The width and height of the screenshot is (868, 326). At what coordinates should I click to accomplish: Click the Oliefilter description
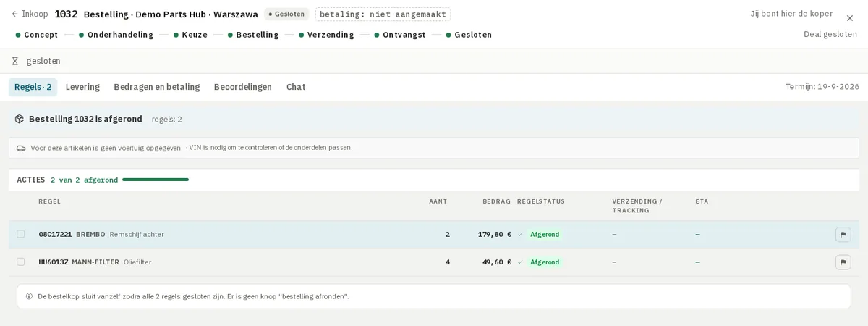pos(137,262)
